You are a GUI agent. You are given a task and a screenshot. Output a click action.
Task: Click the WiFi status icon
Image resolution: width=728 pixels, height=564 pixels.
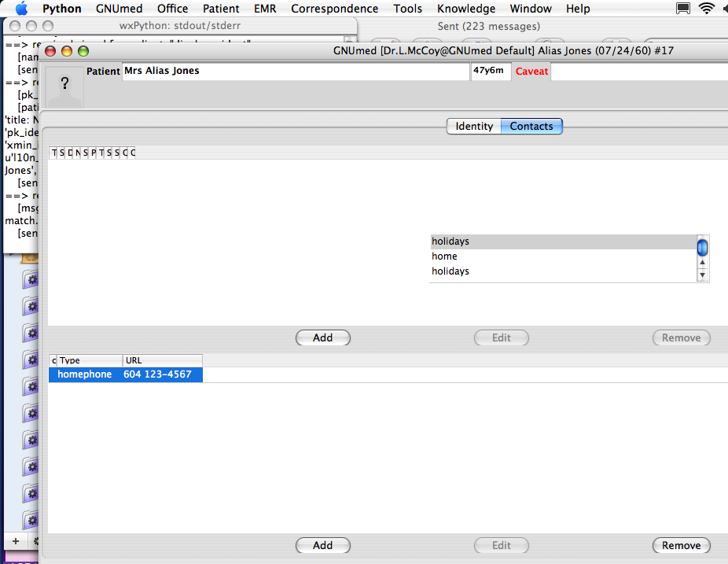[707, 9]
